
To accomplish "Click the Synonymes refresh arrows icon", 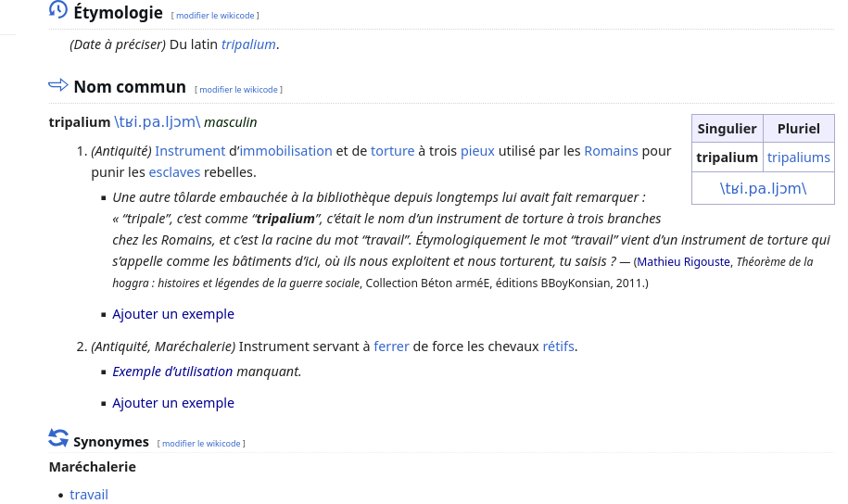I will pyautogui.click(x=58, y=438).
